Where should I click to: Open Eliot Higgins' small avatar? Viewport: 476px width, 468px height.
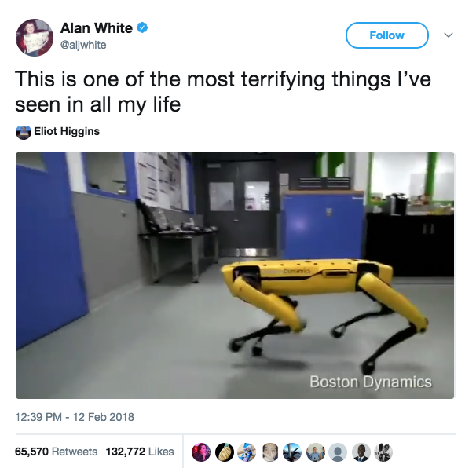pos(24,132)
